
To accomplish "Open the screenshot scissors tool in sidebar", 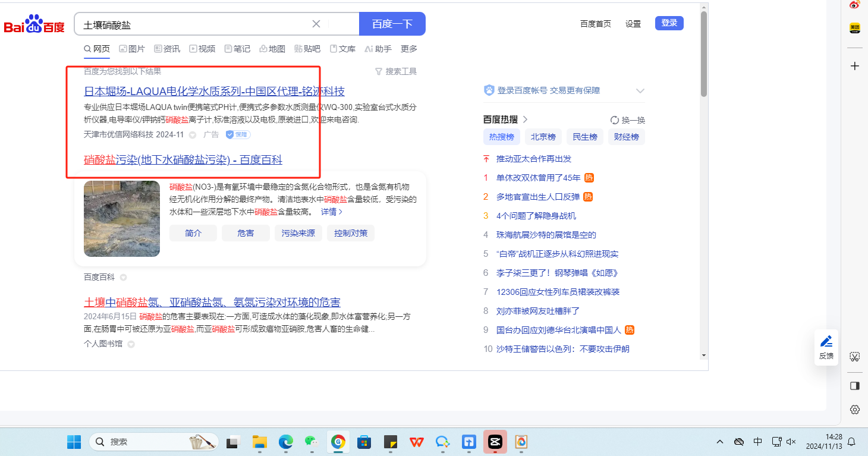I will [855, 357].
